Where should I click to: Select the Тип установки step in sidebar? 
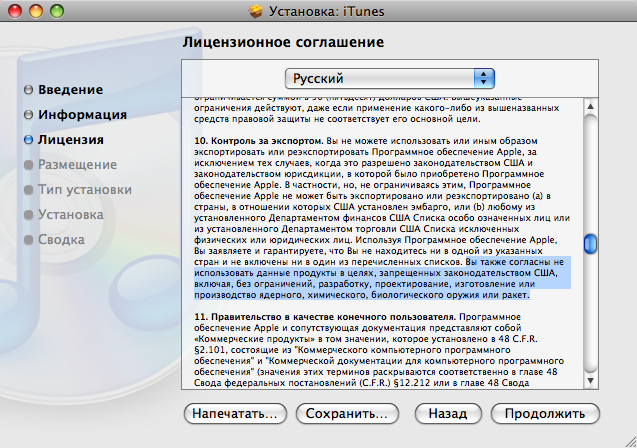[84, 189]
